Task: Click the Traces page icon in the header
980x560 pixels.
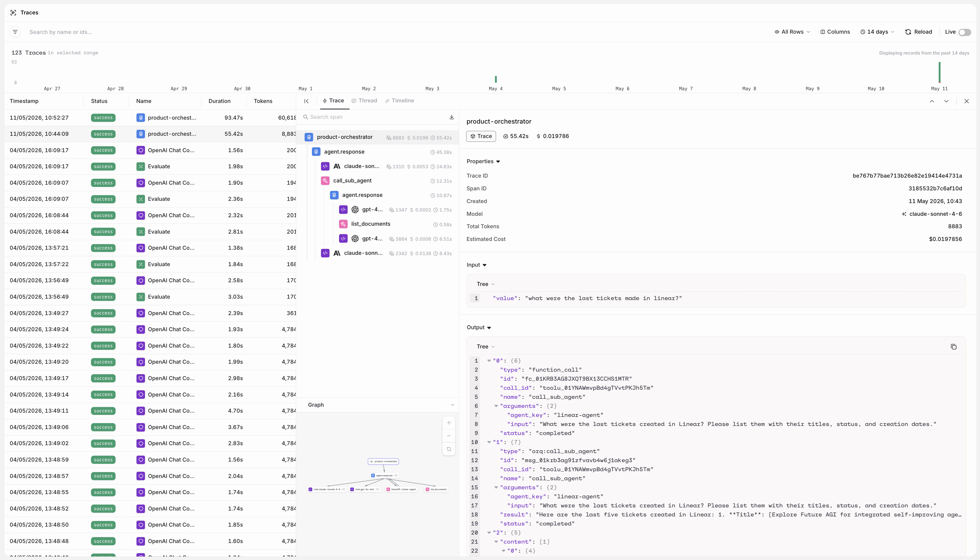Action: [x=13, y=13]
